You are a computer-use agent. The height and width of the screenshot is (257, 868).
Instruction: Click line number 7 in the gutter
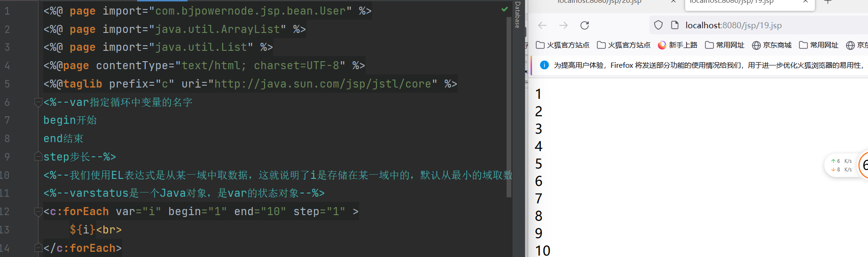[x=7, y=120]
